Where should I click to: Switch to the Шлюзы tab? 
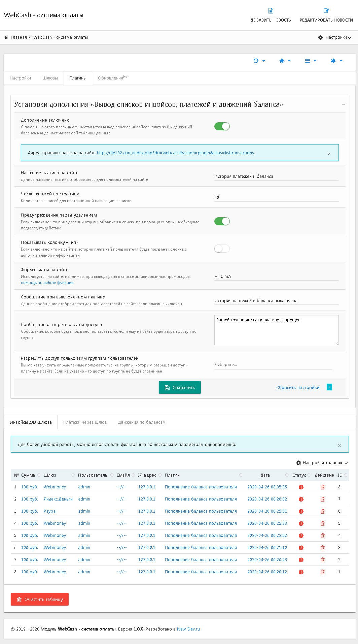(x=50, y=78)
